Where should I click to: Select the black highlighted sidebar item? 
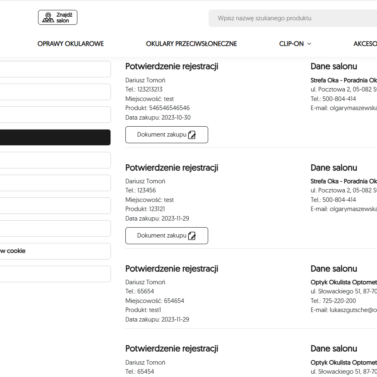pyautogui.click(x=55, y=137)
